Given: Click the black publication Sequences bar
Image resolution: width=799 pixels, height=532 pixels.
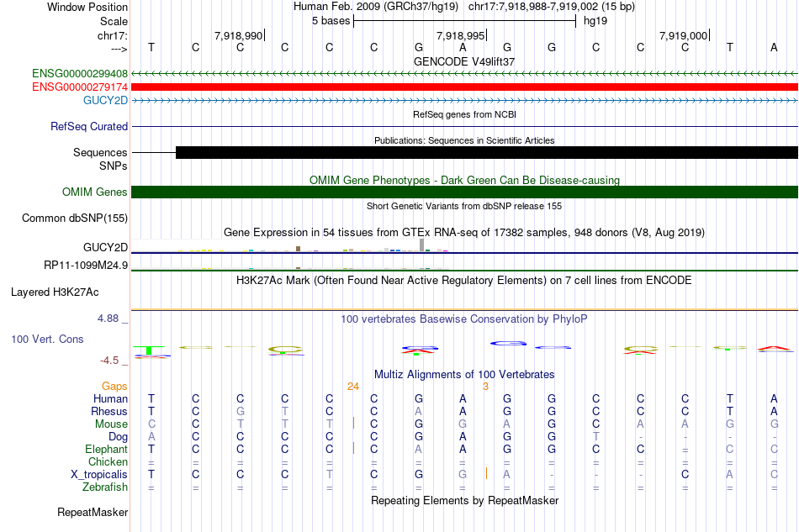Looking at the screenshot, I should tap(487, 152).
